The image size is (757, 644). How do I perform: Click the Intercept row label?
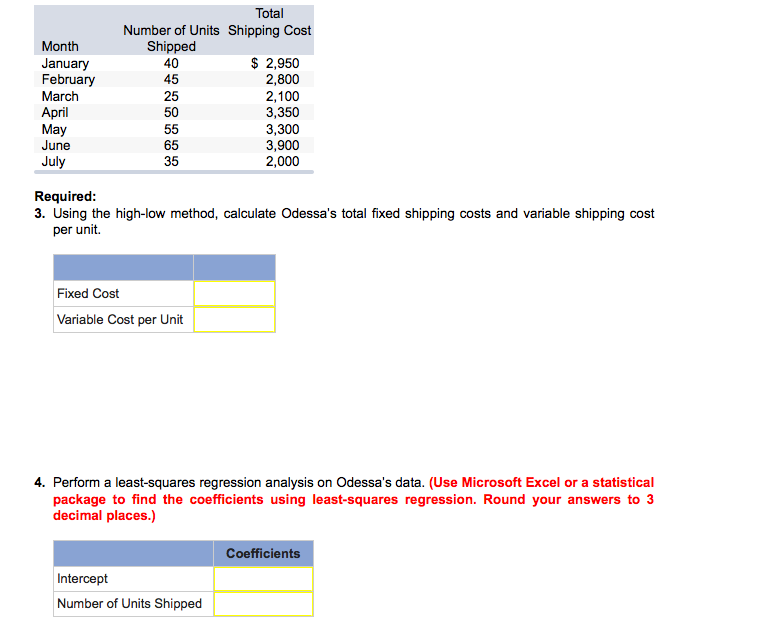point(82,578)
